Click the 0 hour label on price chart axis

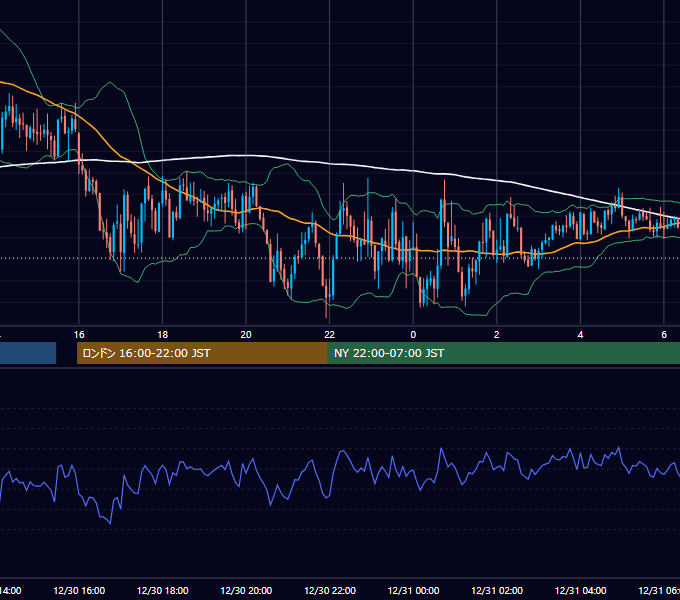coord(413,335)
